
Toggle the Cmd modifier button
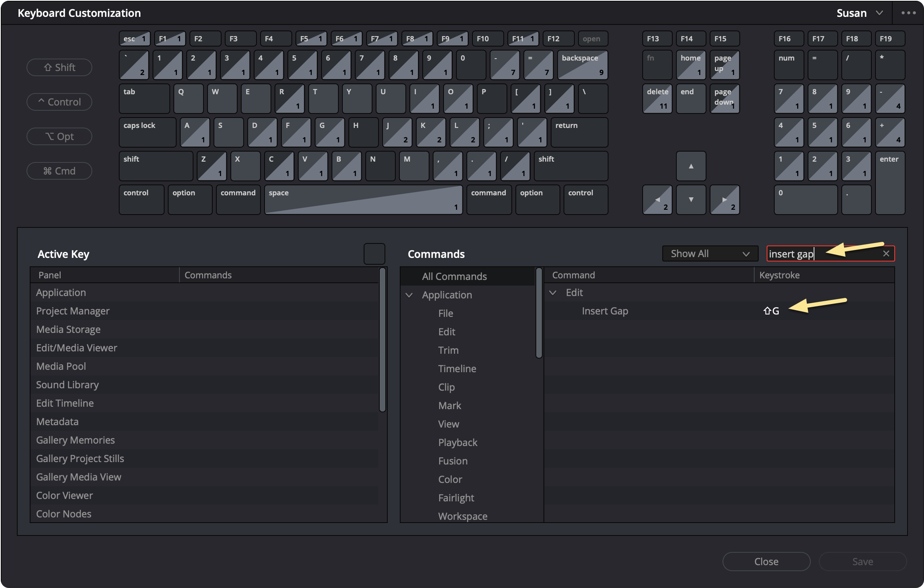(x=59, y=171)
